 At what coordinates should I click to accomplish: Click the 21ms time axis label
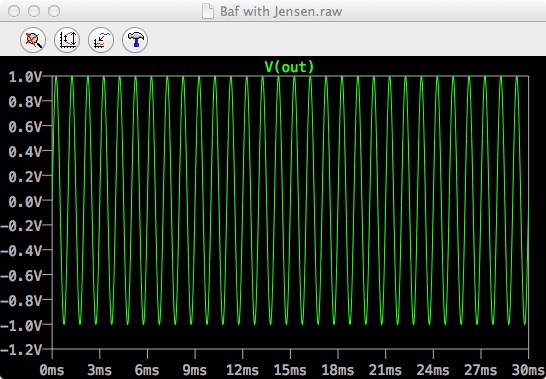385,370
